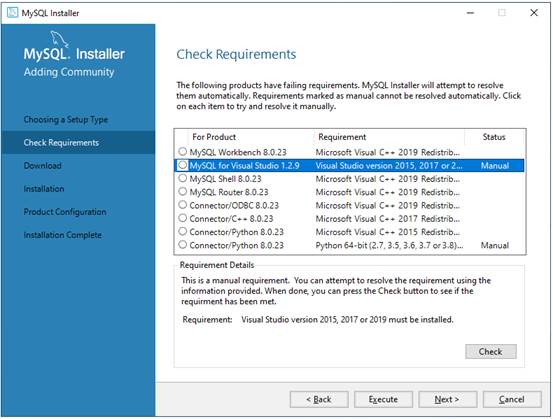This screenshot has height=419, width=553.
Task: Open the Choosing a Setup Type step
Action: [x=66, y=120]
